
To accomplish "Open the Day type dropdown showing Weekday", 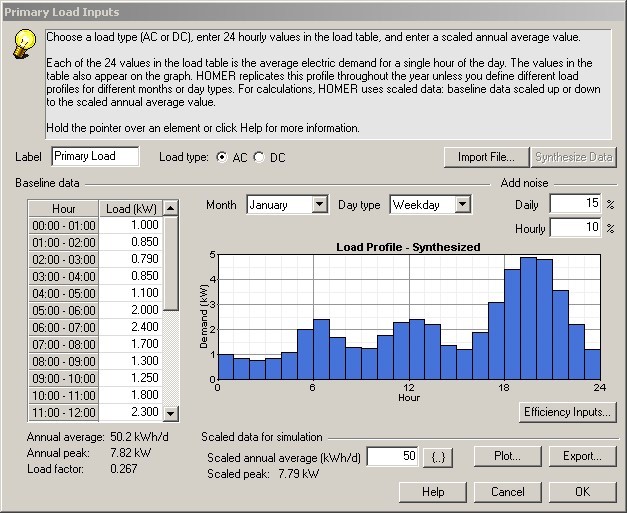I will click(x=430, y=205).
